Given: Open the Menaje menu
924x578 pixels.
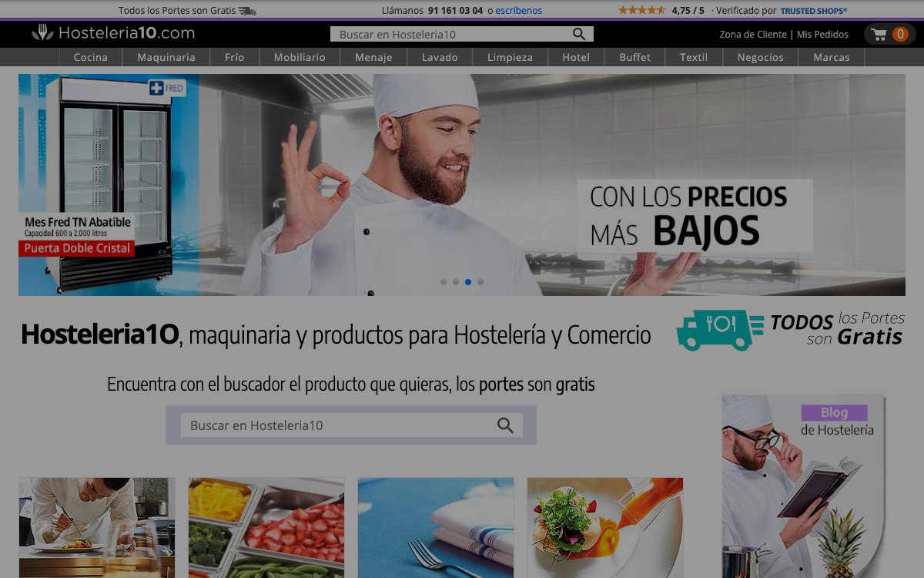Looking at the screenshot, I should [x=373, y=57].
